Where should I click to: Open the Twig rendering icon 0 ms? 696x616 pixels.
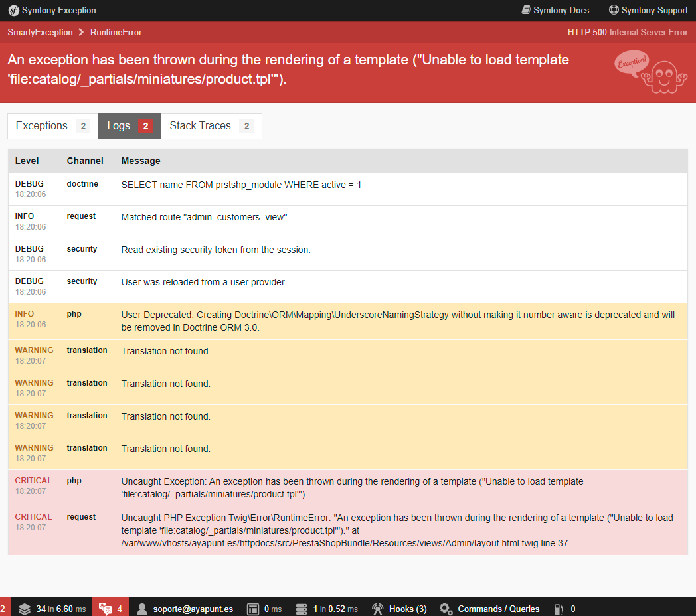253,609
